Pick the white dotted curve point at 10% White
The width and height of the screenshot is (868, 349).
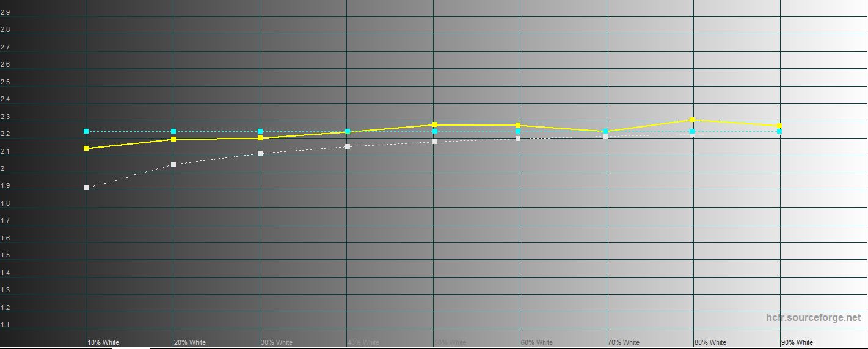[x=86, y=188]
